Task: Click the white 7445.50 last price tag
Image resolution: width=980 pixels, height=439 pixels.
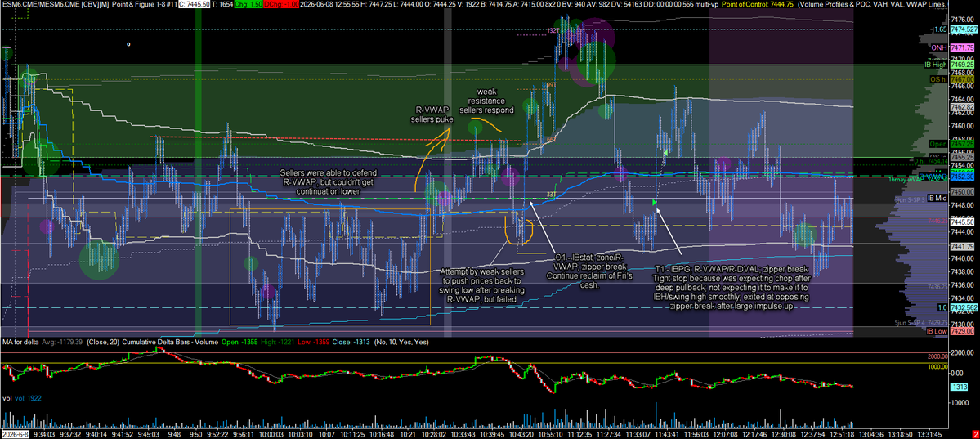Action: (963, 222)
